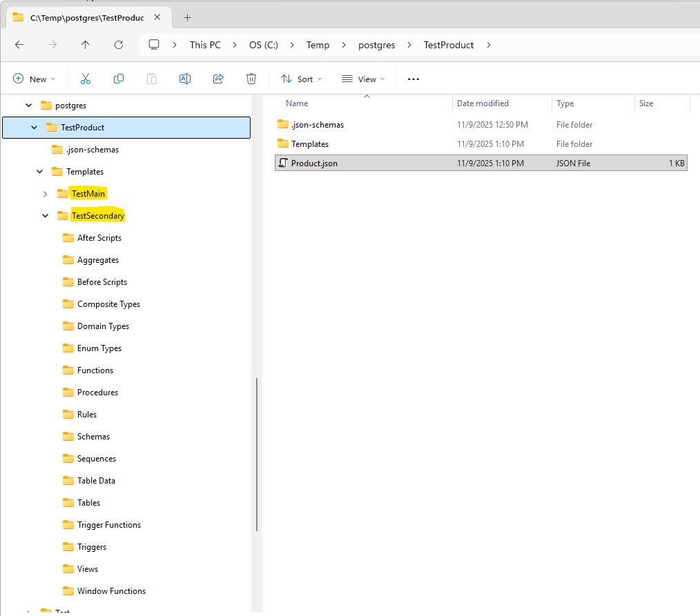Open the View dropdown menu
Image resolution: width=700 pixels, height=616 pixels.
(363, 79)
